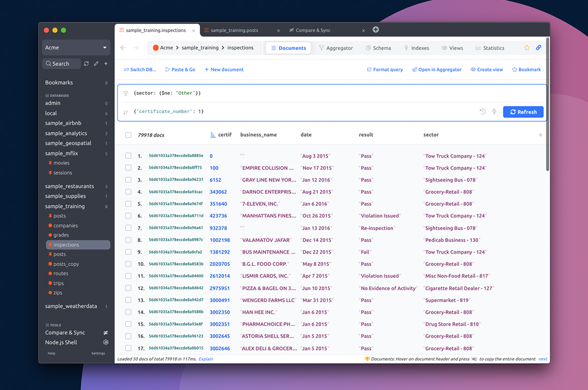Copy collection link with chain icon

tap(539, 48)
